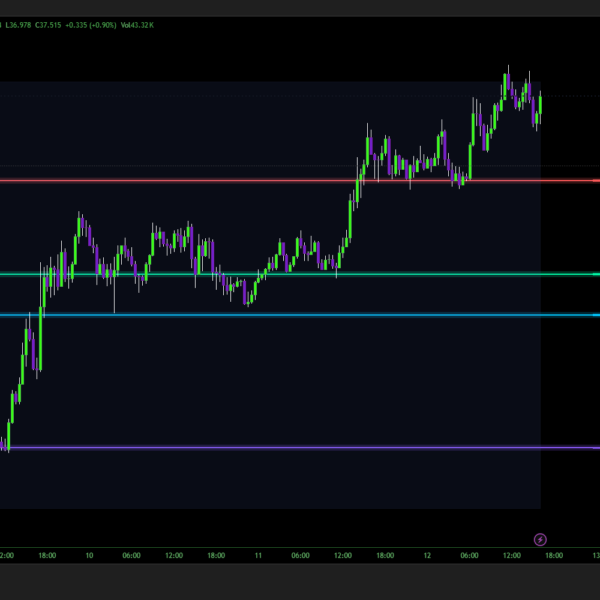Click the lowest candle touching purple line
The image size is (600, 600).
click(7, 442)
